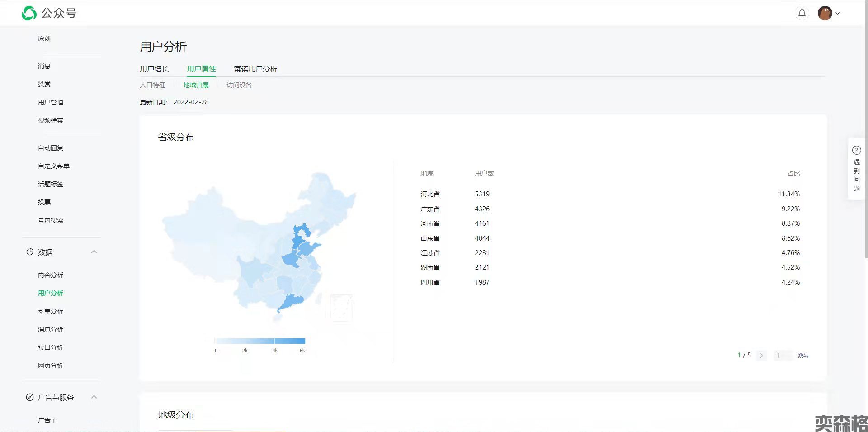Image resolution: width=868 pixels, height=432 pixels.
Task: Click the user avatar picture
Action: 825,13
